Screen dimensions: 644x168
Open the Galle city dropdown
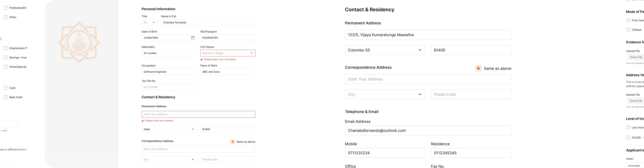pyautogui.click(x=169, y=129)
